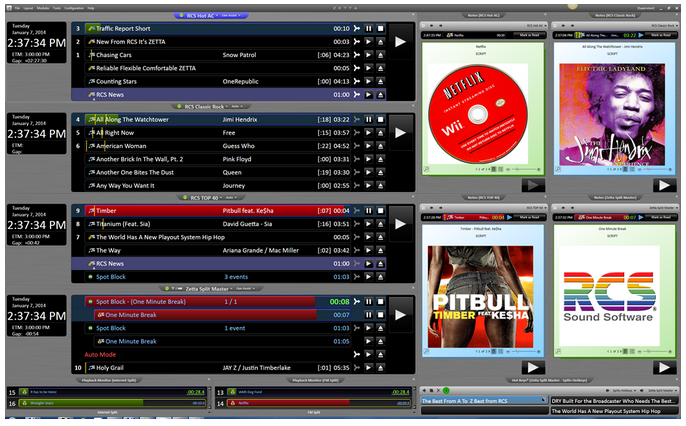Open the Auto mode dropdown on RCS Classic Rock
The image size is (686, 426).
tap(238, 106)
